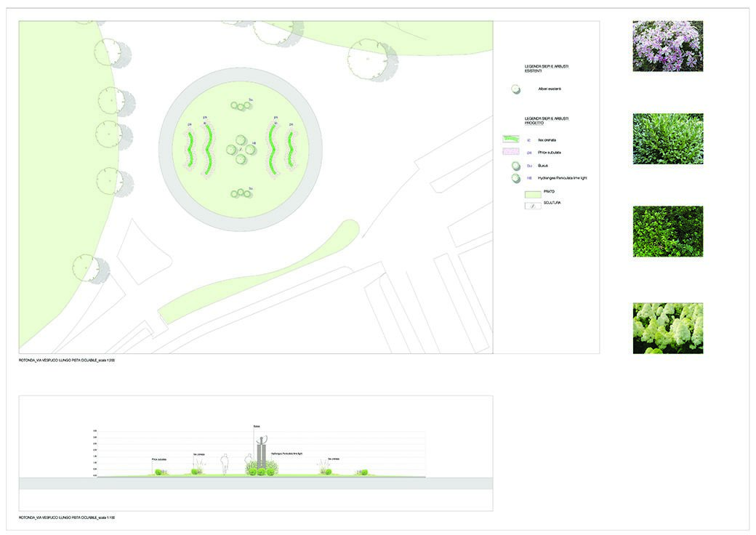Viewport: 756px width, 535px height.
Task: Select the leftmost wavy hedge in the roundabout
Action: 190,150
